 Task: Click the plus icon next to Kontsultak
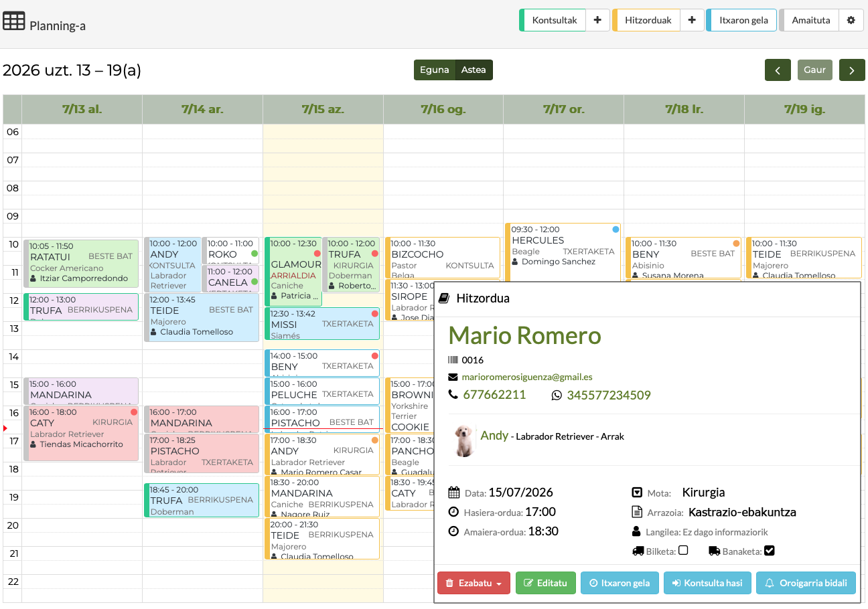(x=597, y=20)
